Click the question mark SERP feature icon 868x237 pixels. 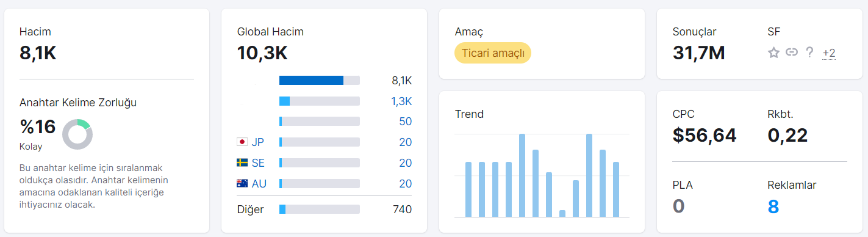click(809, 53)
